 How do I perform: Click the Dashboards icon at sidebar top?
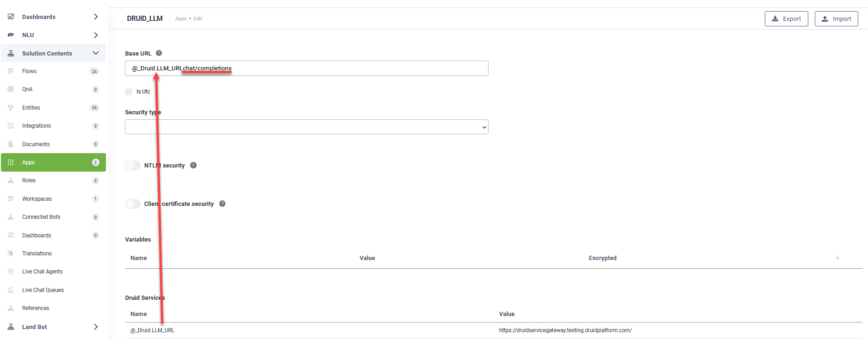pos(11,17)
